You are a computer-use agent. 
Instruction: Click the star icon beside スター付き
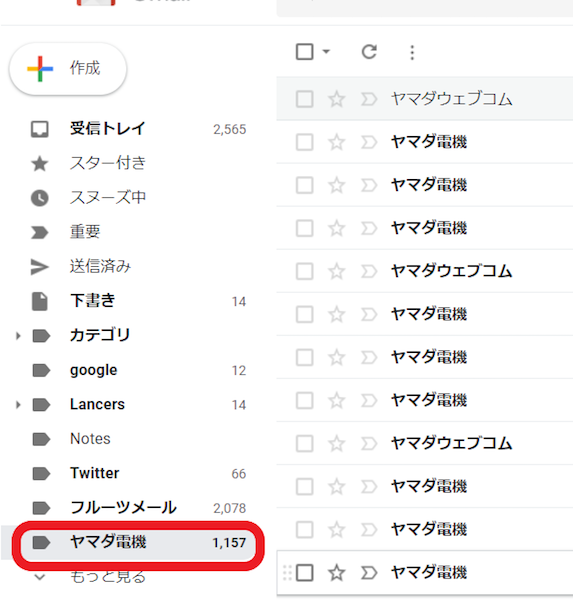coord(39,164)
